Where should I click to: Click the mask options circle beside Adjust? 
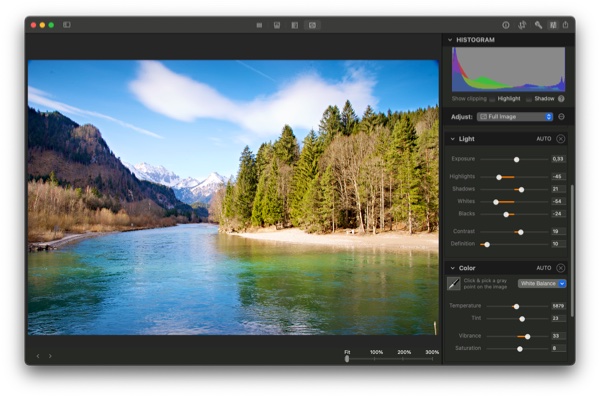coord(561,116)
